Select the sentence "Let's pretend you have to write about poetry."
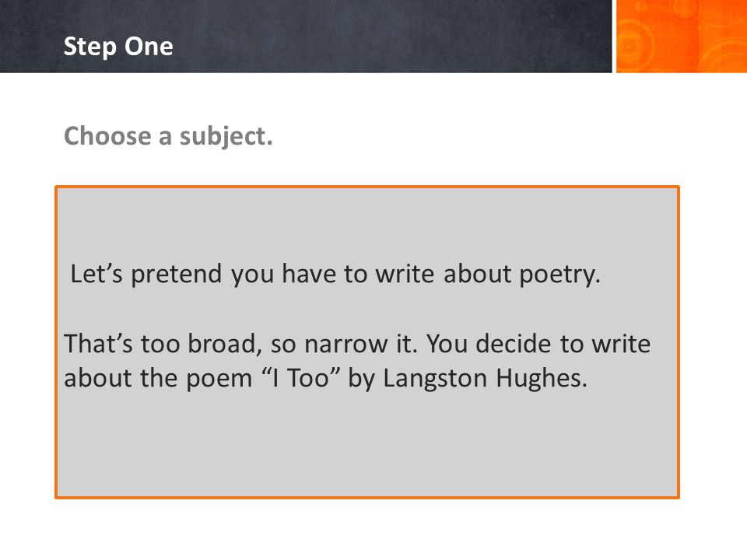This screenshot has width=747, height=560. [335, 275]
